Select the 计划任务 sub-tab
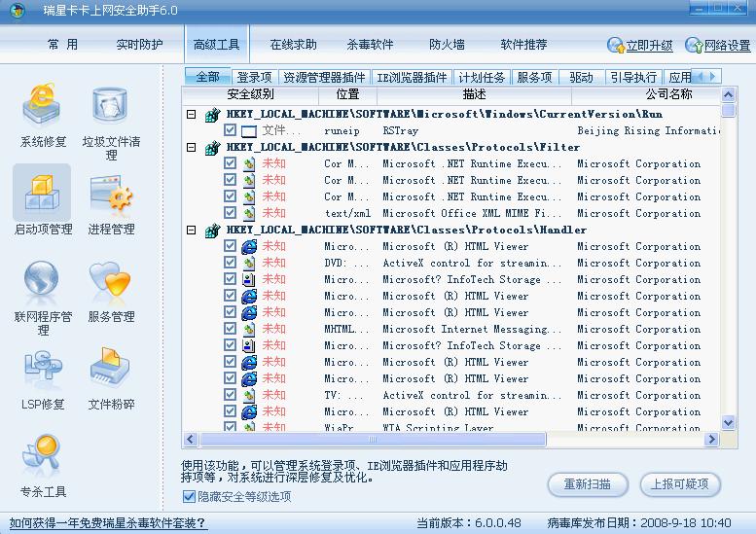 (x=482, y=77)
